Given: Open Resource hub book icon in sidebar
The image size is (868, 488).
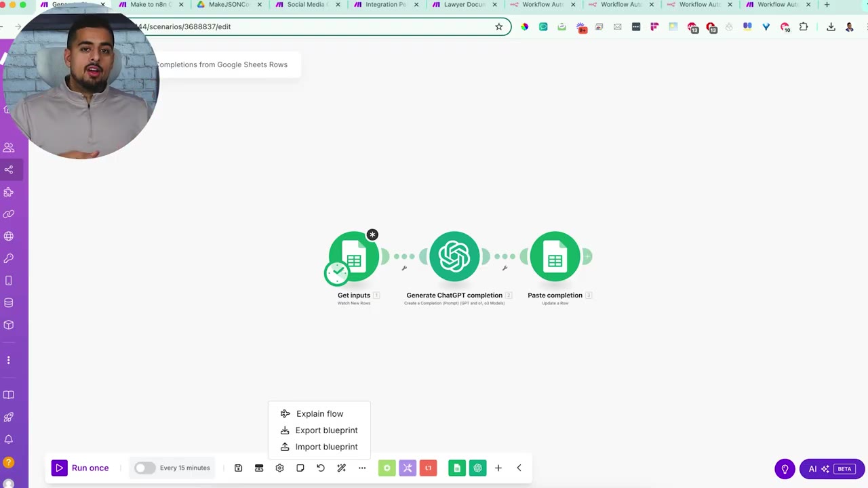Looking at the screenshot, I should coord(9,395).
